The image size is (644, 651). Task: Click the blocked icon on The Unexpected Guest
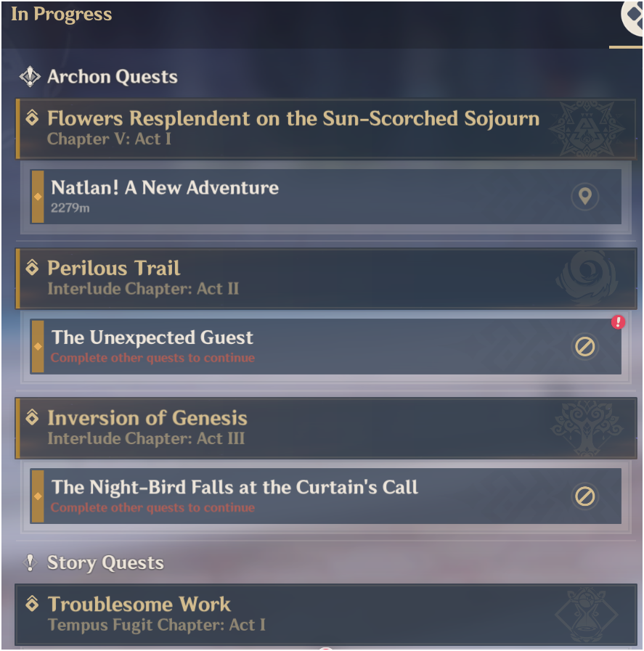[x=584, y=346]
